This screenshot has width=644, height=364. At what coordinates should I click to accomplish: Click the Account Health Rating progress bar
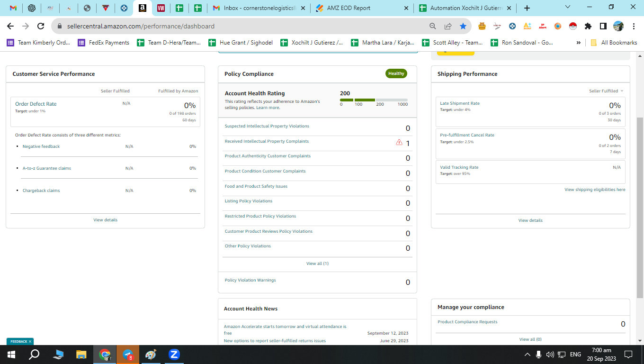pos(374,100)
